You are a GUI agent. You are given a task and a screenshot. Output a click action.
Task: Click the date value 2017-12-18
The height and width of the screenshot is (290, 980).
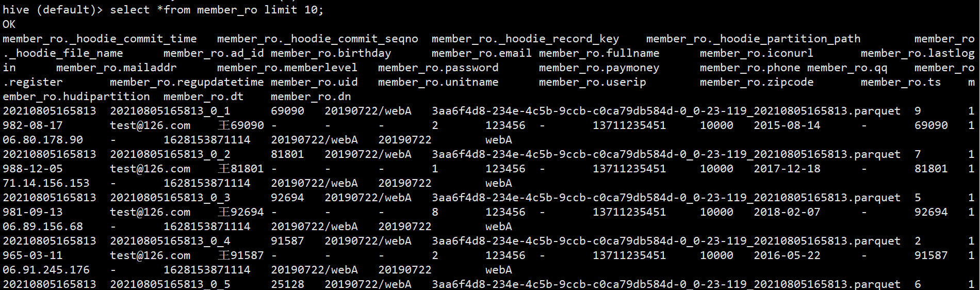[x=787, y=169]
